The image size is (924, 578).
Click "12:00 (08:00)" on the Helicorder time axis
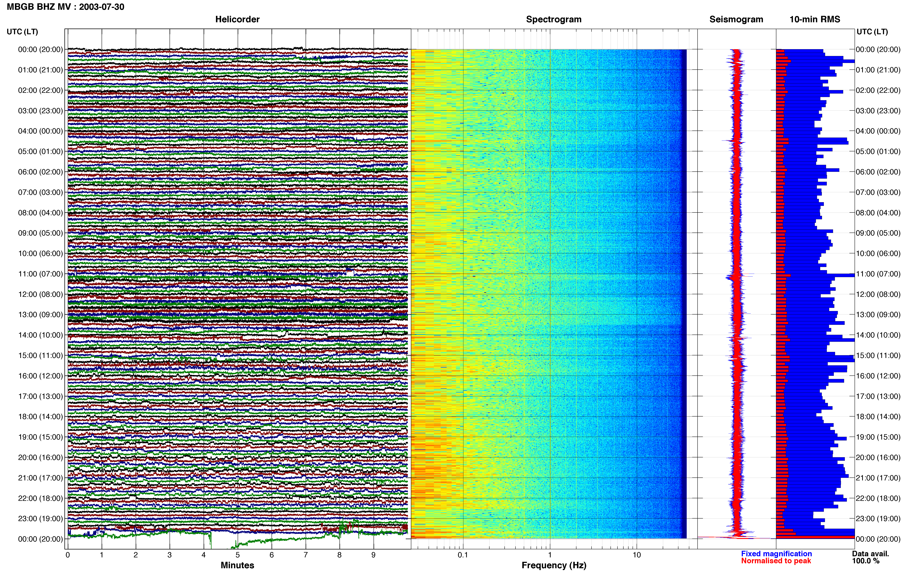click(41, 294)
